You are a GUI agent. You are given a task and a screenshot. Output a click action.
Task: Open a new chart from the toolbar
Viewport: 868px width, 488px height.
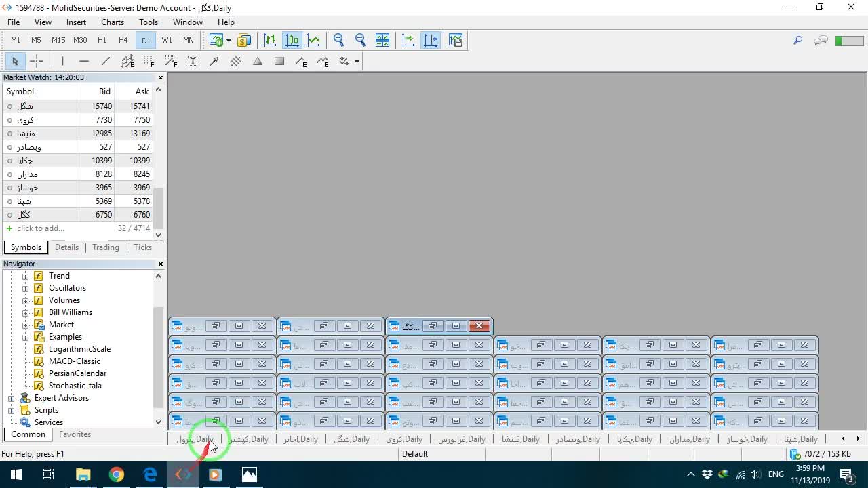click(216, 40)
